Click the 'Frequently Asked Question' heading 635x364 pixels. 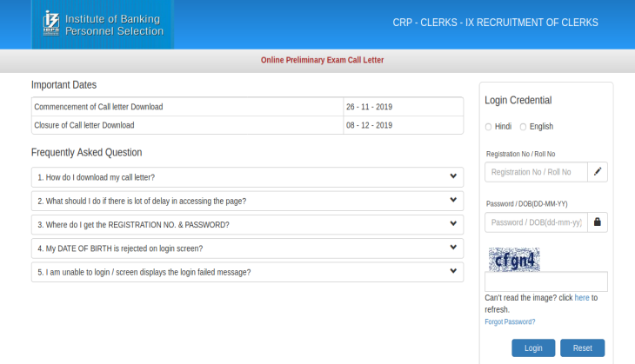click(87, 153)
